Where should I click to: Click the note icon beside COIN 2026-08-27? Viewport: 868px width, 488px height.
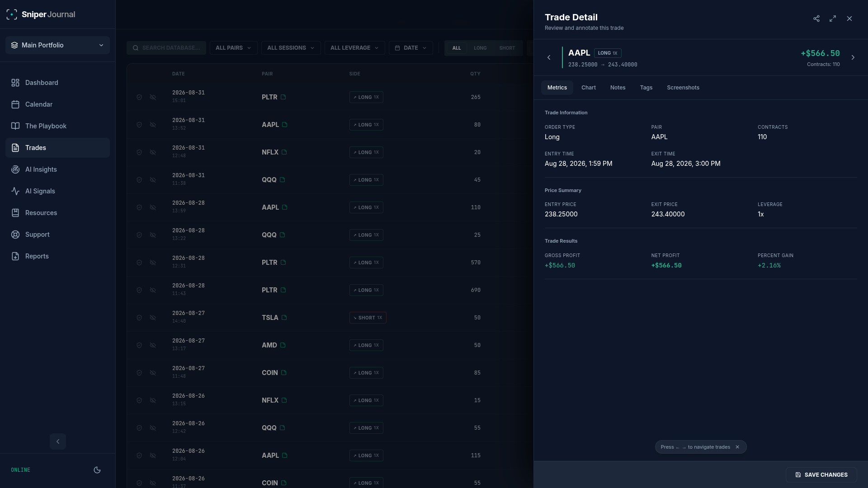[284, 373]
